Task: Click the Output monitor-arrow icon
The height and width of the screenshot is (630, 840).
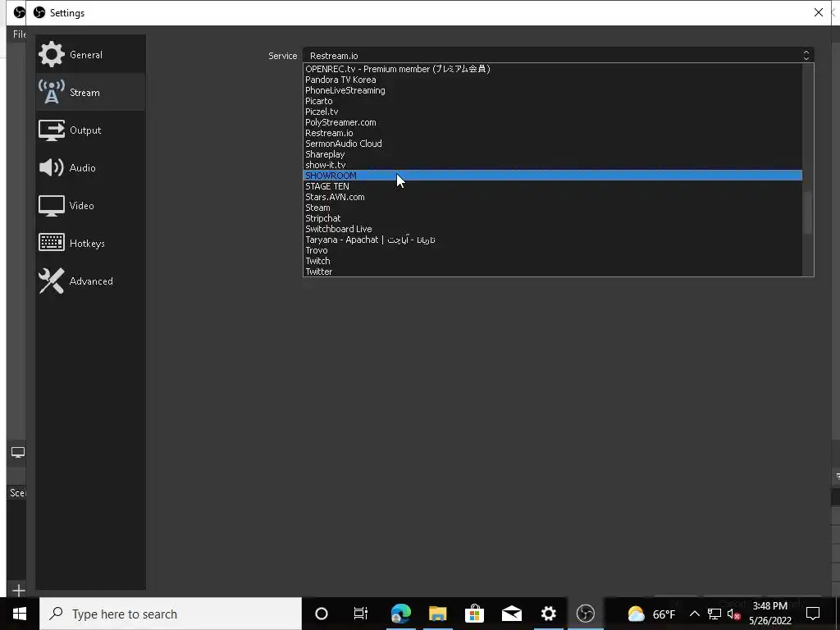Action: pyautogui.click(x=52, y=130)
